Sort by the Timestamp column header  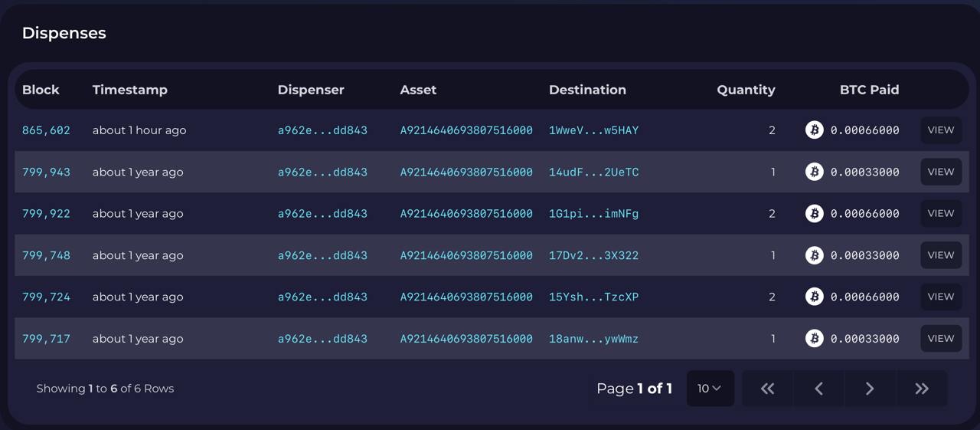130,90
